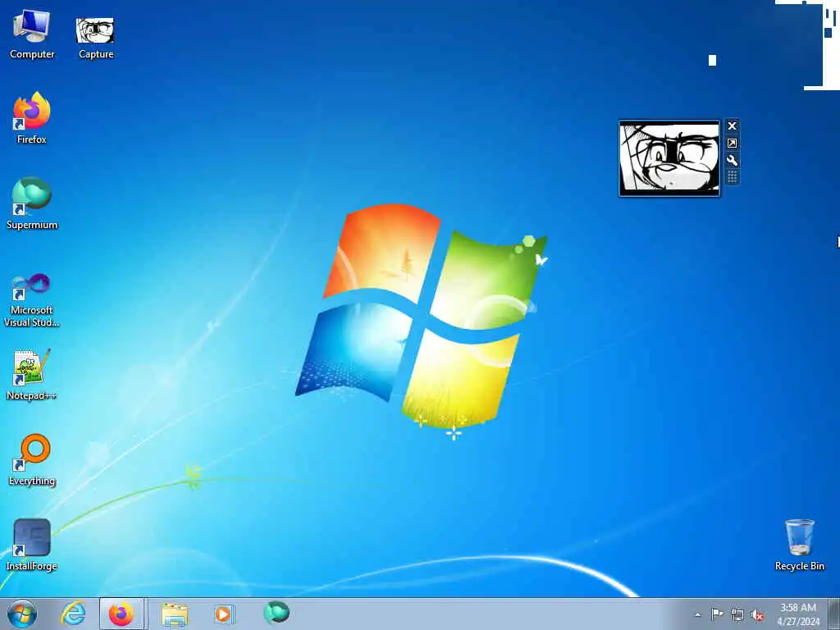Show hidden tray icons arrow
Screen dimensions: 840x630
[x=697, y=614]
